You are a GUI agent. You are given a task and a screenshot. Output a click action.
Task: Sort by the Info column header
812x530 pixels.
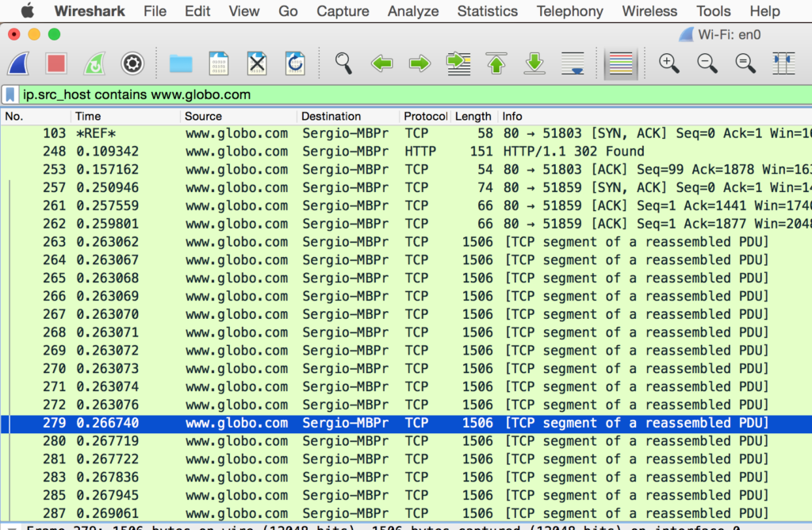[654, 116]
